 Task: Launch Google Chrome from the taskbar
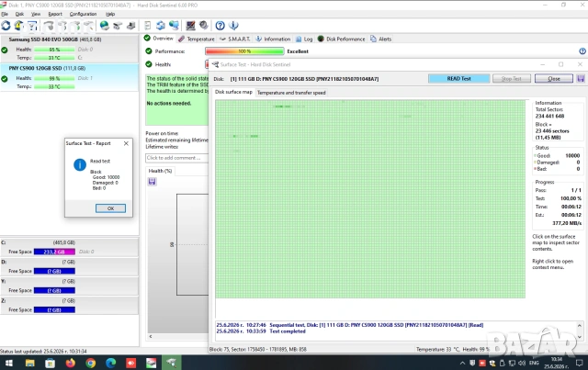[x=90, y=363]
